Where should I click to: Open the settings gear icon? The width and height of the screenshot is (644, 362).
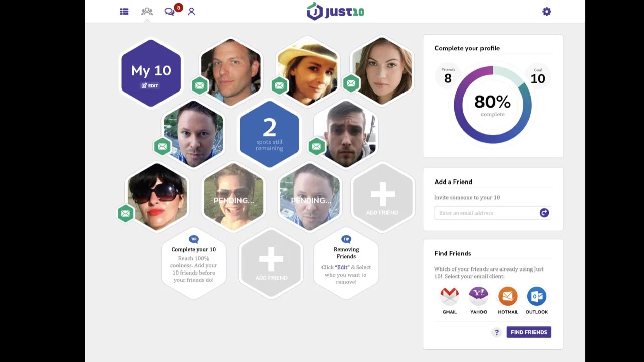coord(547,11)
